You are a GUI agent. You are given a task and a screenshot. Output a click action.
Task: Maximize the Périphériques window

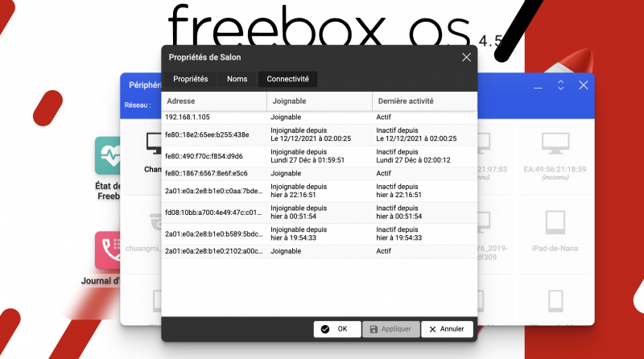click(x=560, y=85)
